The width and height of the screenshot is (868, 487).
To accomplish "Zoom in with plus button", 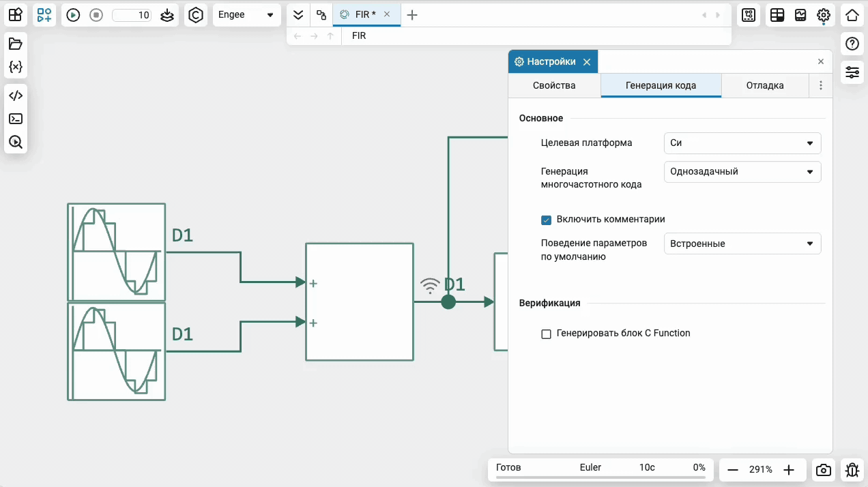I will [789, 470].
